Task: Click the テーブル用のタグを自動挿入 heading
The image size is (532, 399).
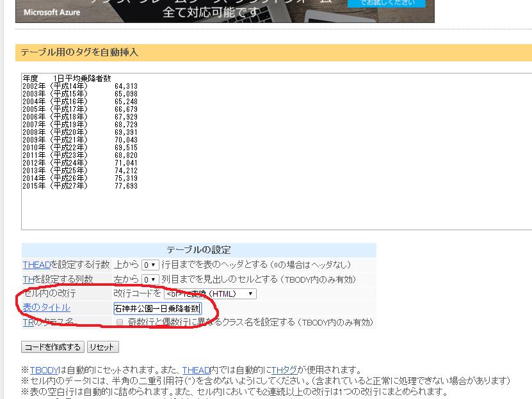Action: point(79,52)
